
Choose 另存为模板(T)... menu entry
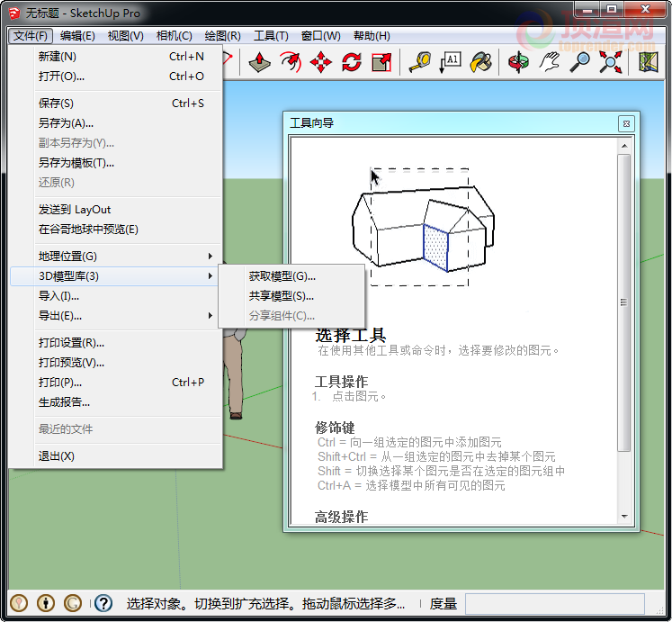[x=115, y=163]
